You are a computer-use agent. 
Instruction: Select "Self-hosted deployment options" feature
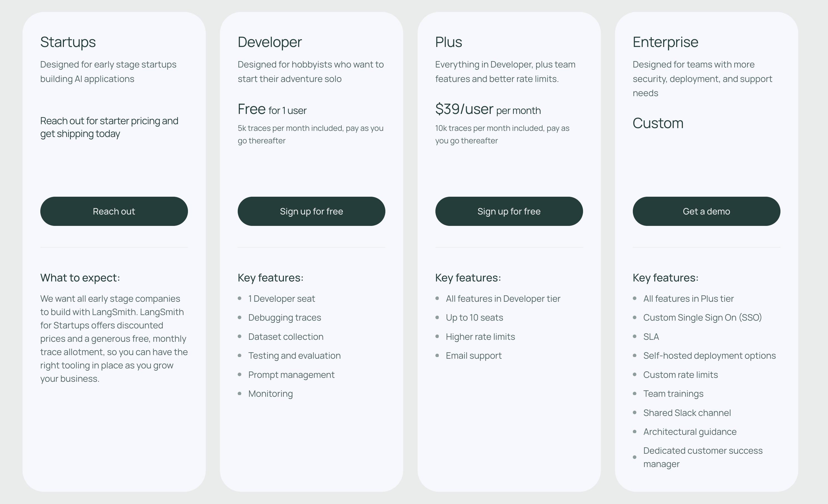(709, 356)
